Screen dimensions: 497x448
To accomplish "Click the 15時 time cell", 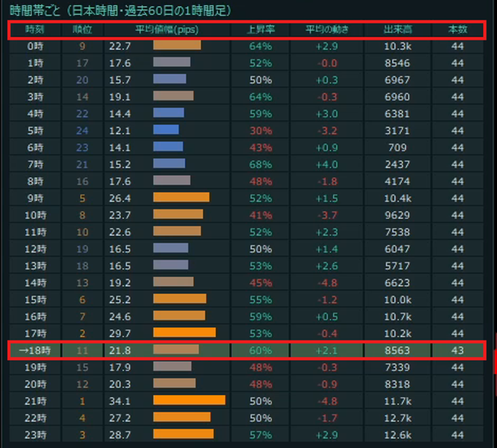I will [35, 300].
